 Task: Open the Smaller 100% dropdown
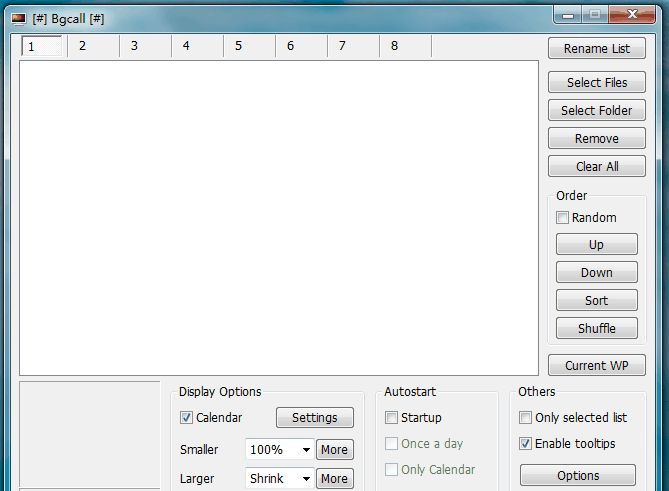(279, 450)
